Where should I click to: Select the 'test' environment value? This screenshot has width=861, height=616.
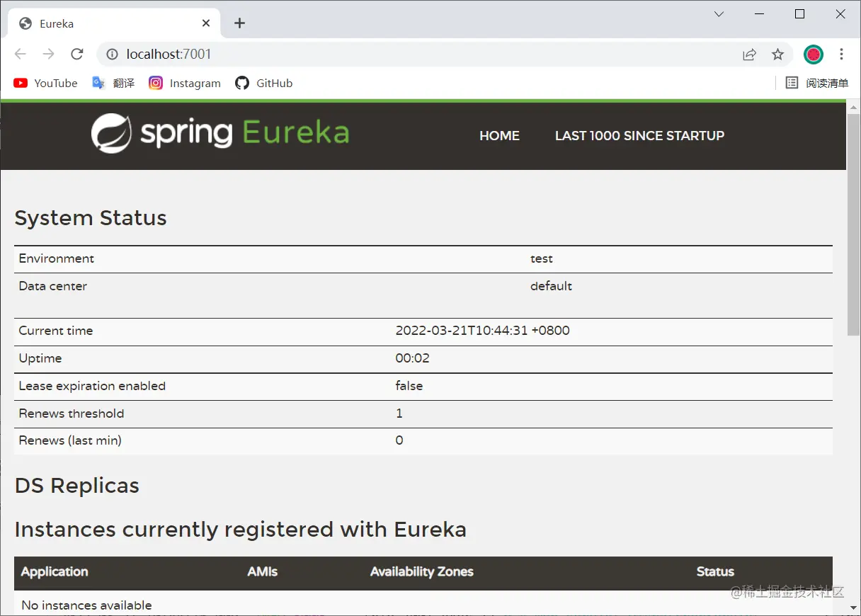click(x=542, y=258)
